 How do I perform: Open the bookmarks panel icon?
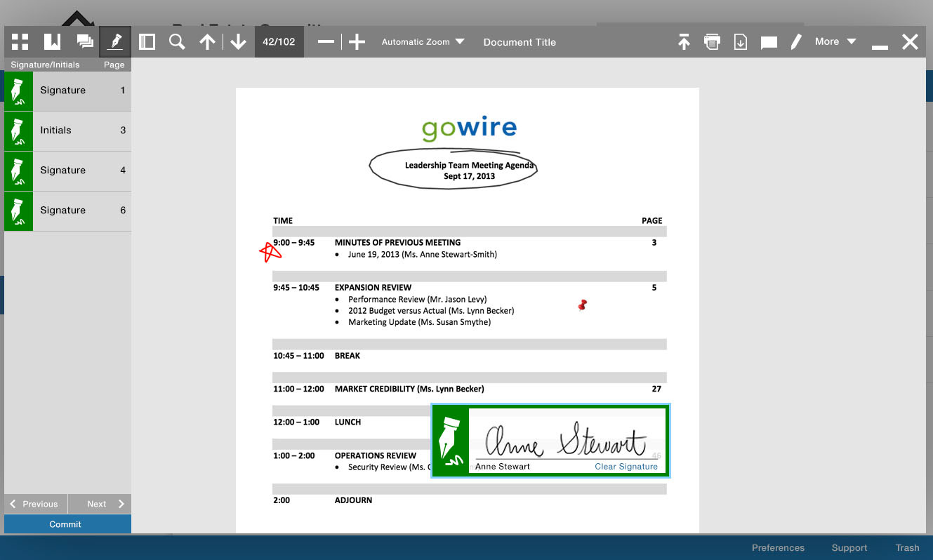tap(52, 42)
